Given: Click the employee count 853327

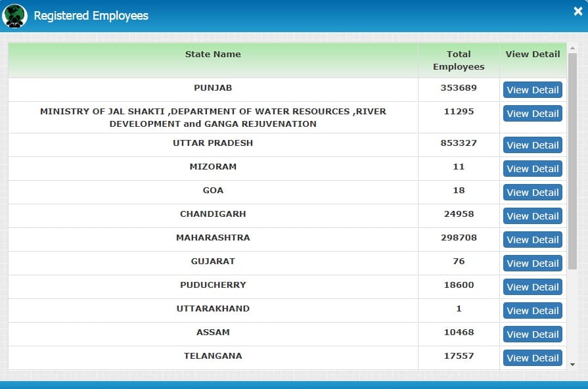Looking at the screenshot, I should coord(459,143).
